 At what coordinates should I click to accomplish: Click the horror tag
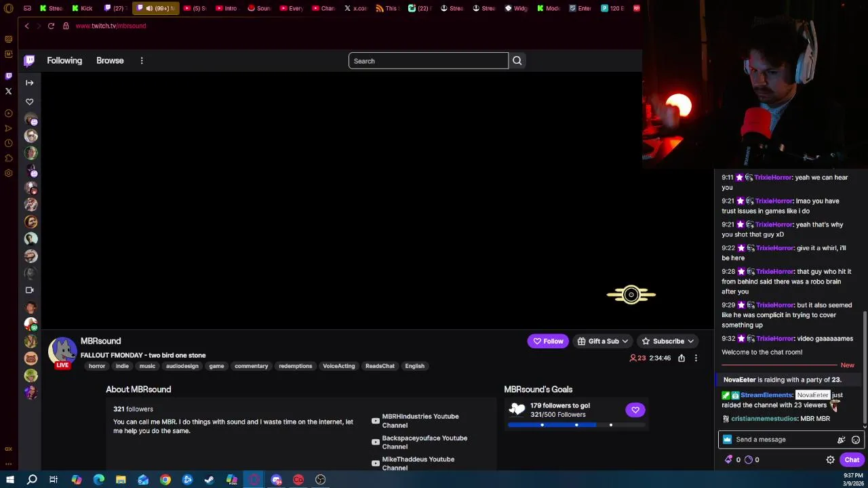(97, 366)
